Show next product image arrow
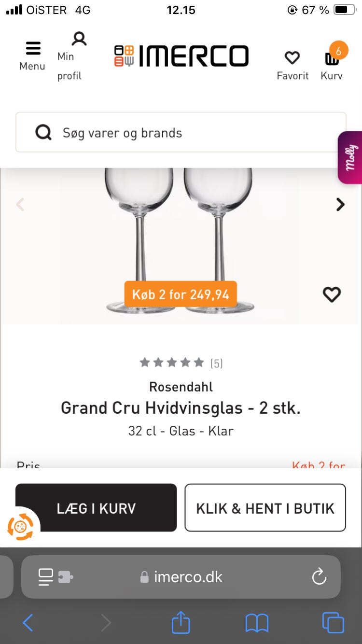362x644 pixels. tap(340, 204)
